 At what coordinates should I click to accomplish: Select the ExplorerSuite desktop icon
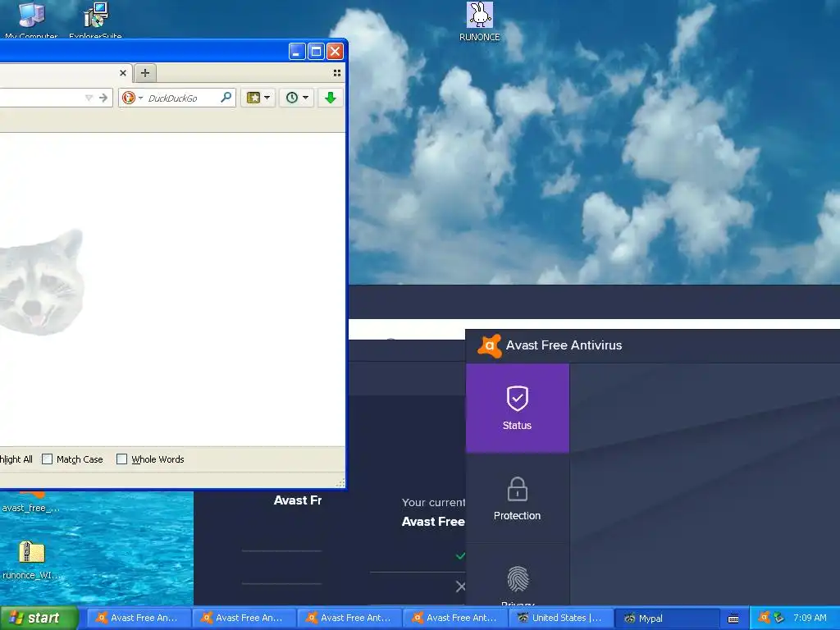point(95,21)
